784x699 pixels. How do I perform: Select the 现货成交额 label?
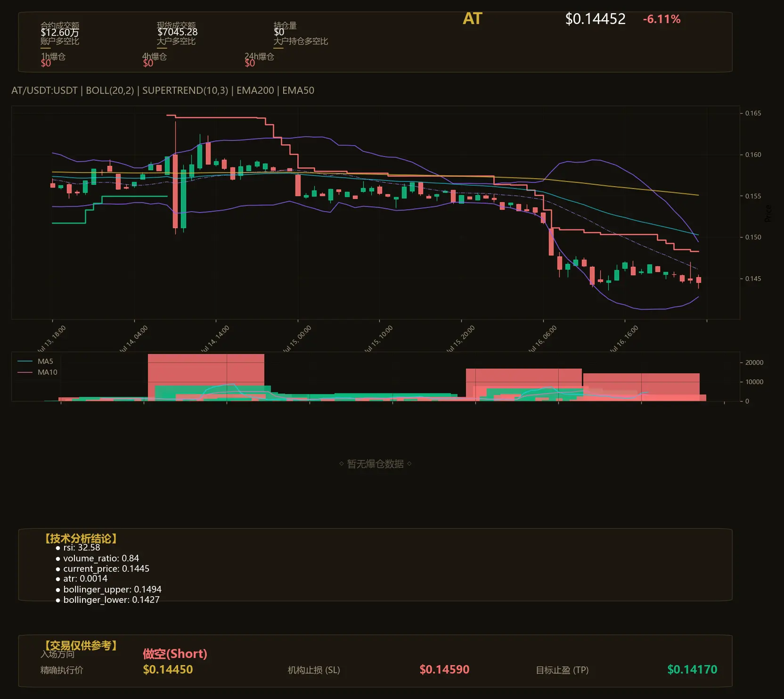176,25
